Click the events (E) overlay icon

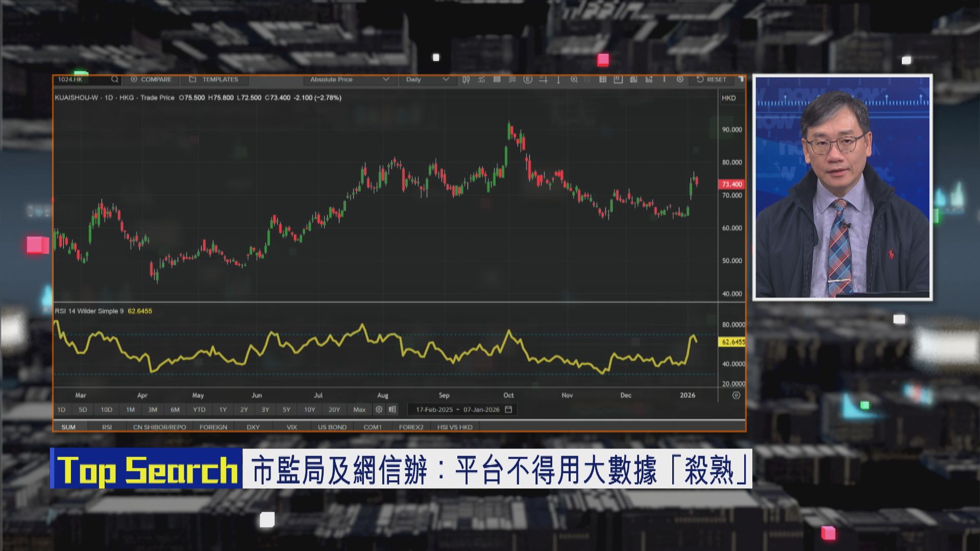click(x=527, y=80)
